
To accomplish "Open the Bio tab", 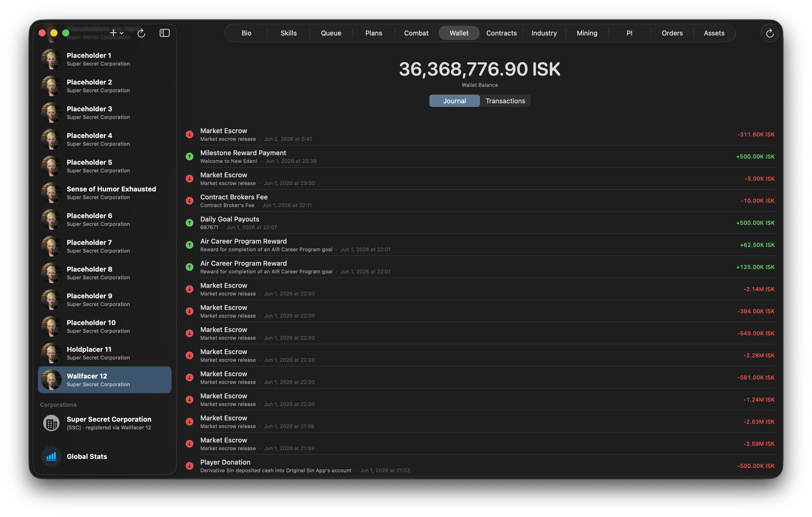I will (x=246, y=33).
